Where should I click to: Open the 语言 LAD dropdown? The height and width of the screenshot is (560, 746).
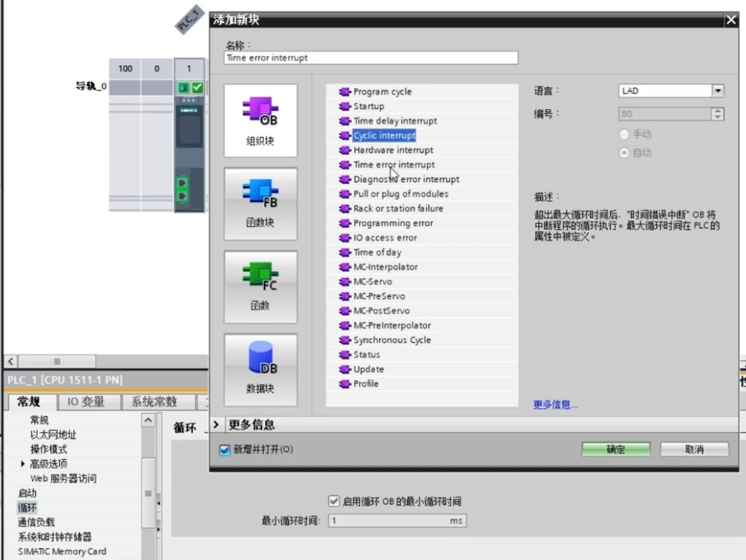718,91
